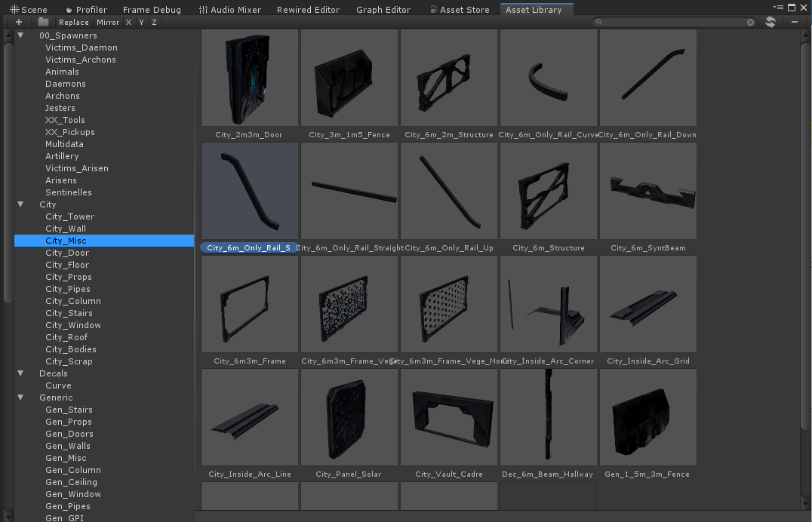Click the add (+) icon in the toolbar

18,22
